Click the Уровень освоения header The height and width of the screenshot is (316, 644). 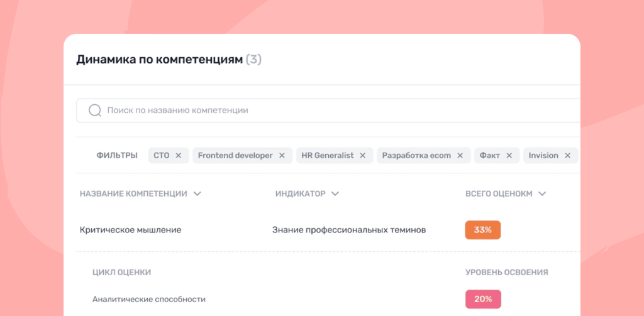click(x=507, y=272)
